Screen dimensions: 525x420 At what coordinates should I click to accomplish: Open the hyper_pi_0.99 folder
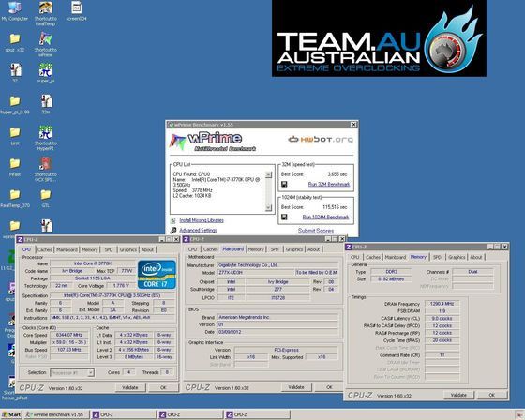click(15, 104)
